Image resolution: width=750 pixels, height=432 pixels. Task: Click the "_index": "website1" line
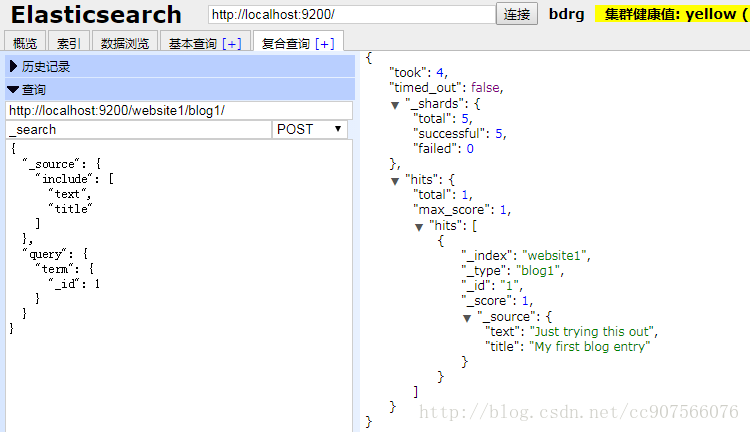click(526, 255)
